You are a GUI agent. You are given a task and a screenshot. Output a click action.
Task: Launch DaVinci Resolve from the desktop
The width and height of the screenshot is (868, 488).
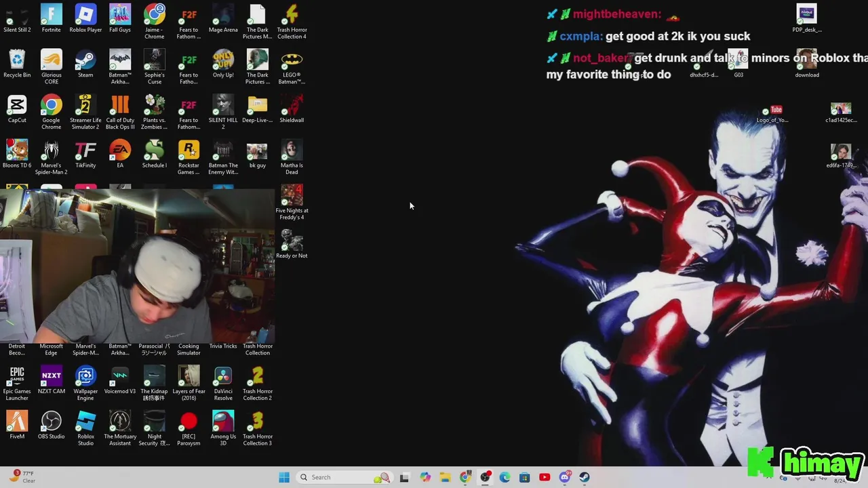click(x=223, y=384)
